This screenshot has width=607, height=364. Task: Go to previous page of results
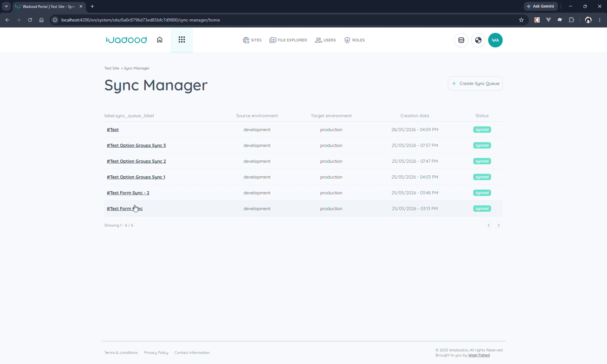pyautogui.click(x=489, y=225)
